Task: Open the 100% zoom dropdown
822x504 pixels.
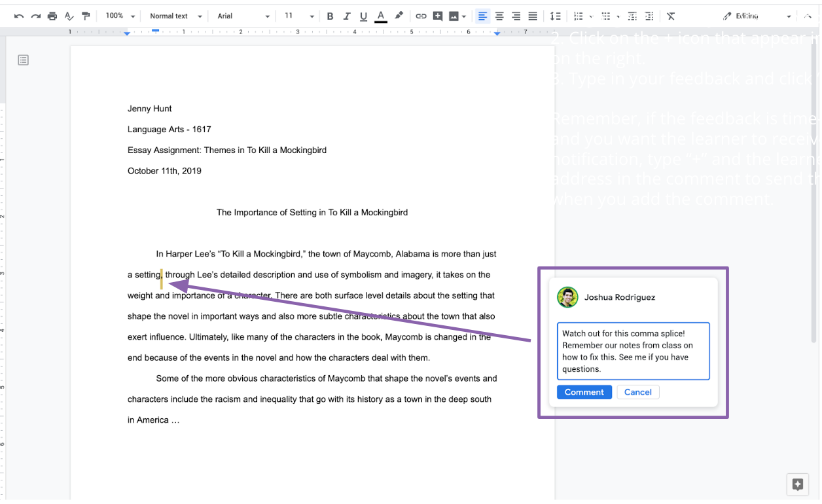Action: pyautogui.click(x=120, y=16)
